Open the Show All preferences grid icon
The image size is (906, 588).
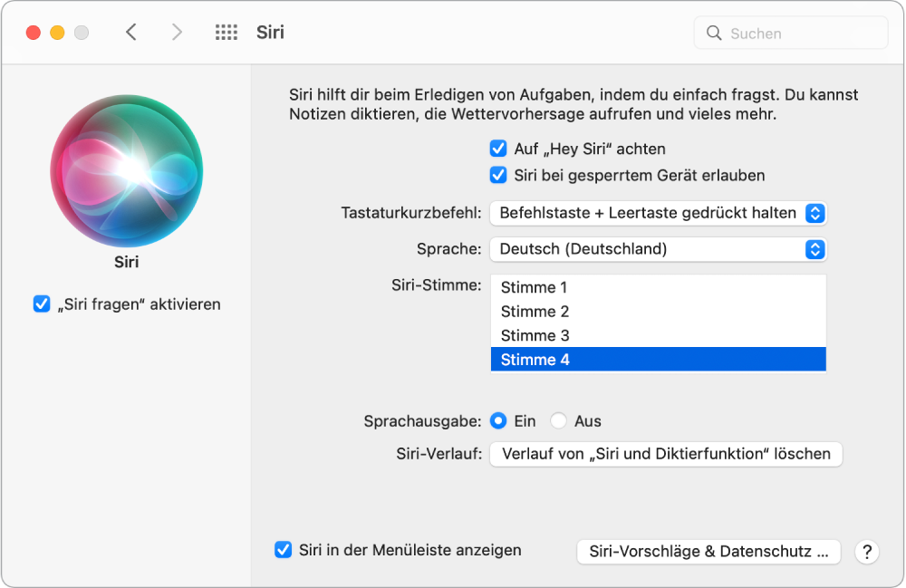pyautogui.click(x=226, y=32)
